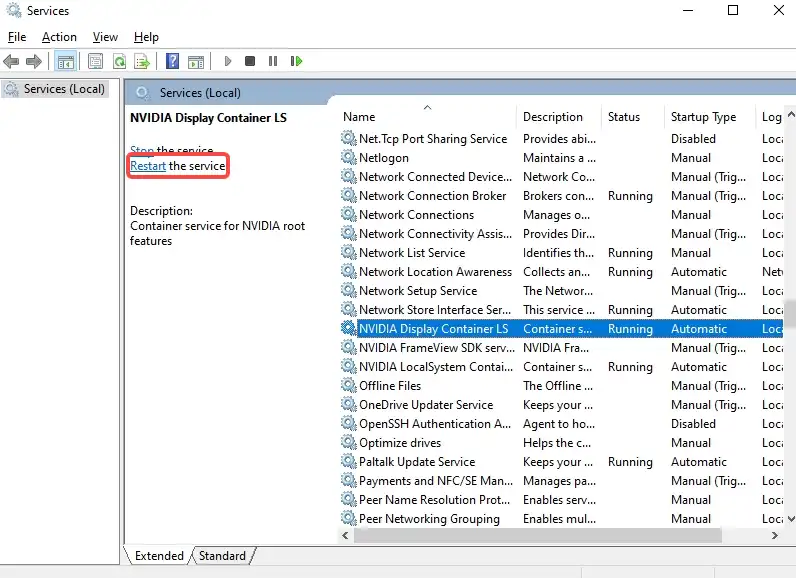
Task: Select Network Store Interface Service row
Action: [x=561, y=310]
